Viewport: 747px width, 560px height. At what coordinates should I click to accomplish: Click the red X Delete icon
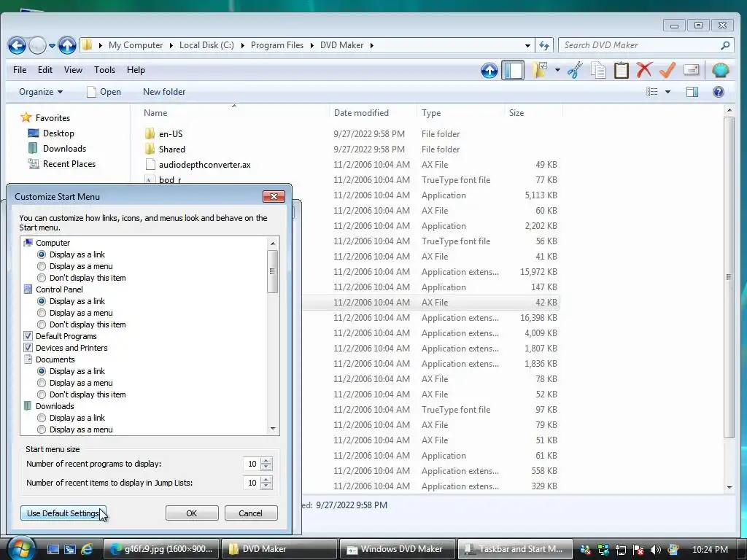(644, 70)
